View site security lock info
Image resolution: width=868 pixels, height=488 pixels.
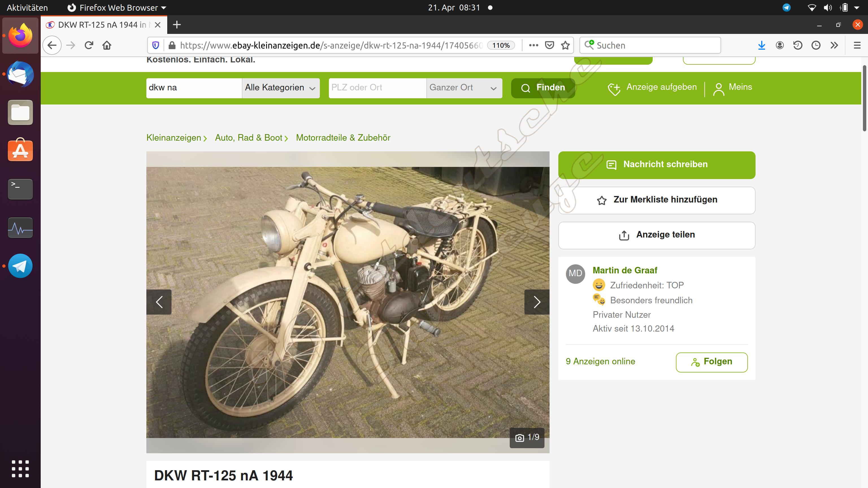tap(172, 45)
